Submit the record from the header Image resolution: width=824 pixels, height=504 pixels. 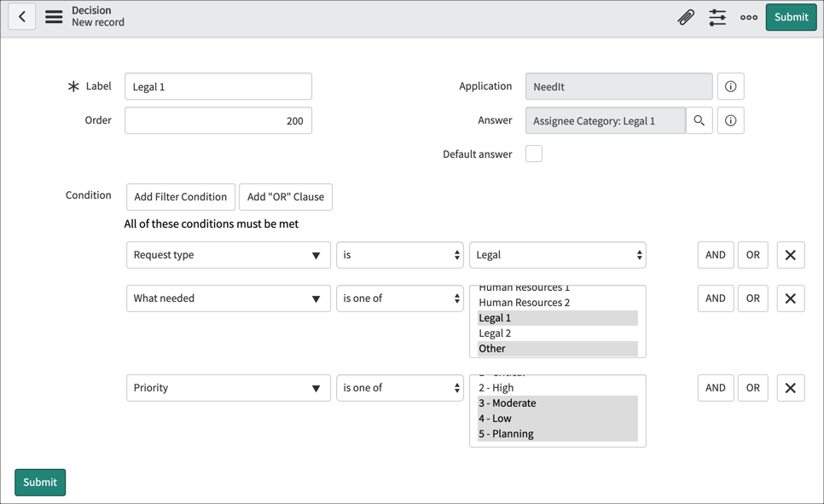point(790,16)
